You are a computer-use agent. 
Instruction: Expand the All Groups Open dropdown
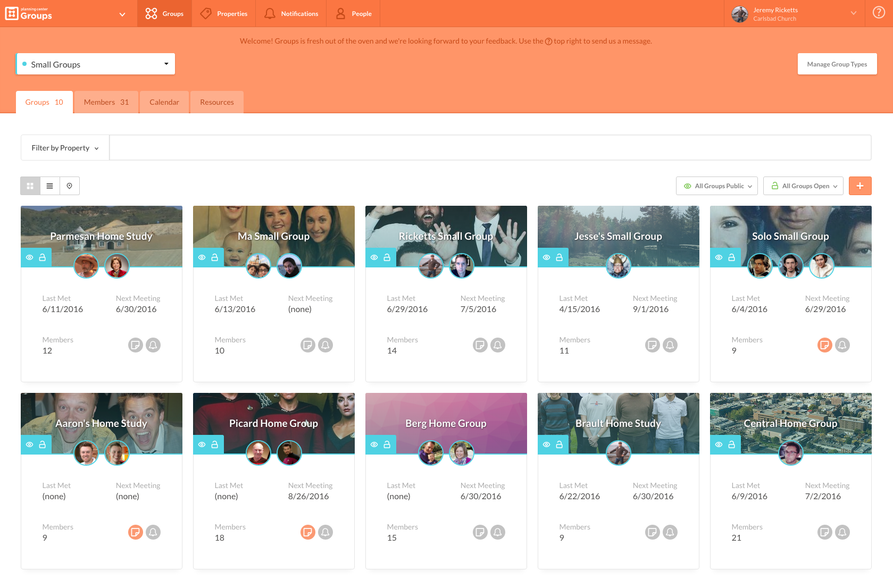[803, 186]
